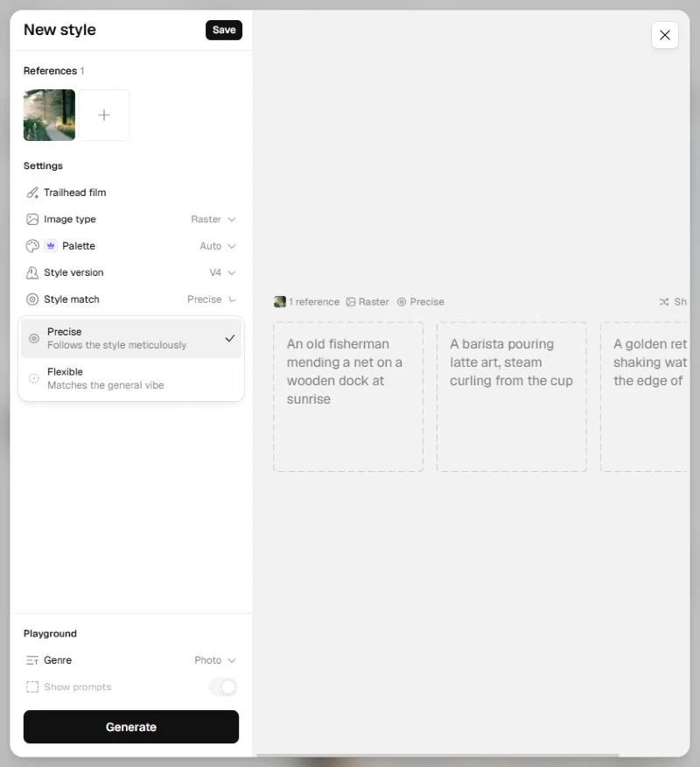Click the Style match target icon

click(32, 299)
